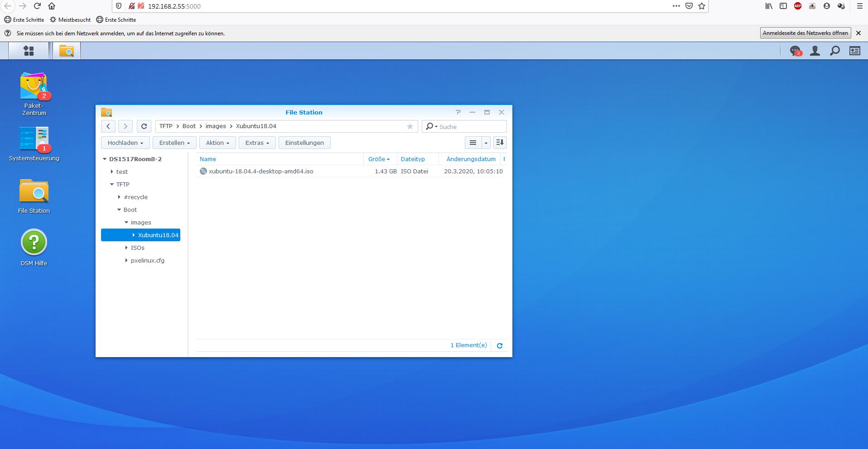Go to the browser home page
The height and width of the screenshot is (449, 868).
52,6
